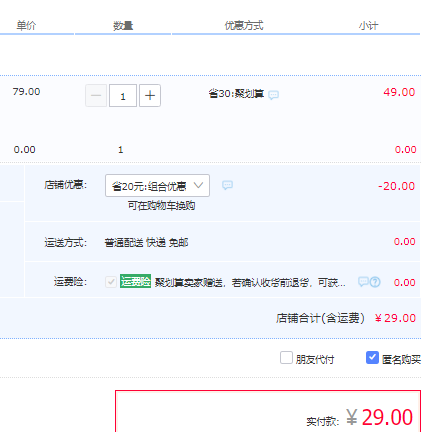
Task: Toggle the 运费险 checkbox
Action: [111, 282]
